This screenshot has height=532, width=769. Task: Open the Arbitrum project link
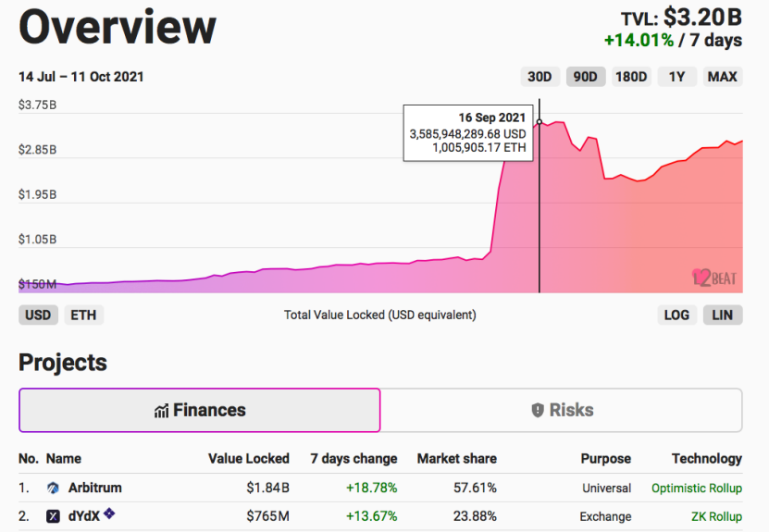click(x=95, y=488)
